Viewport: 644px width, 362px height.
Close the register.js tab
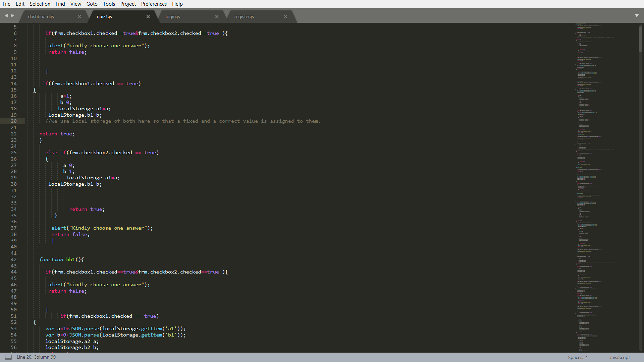pos(285,17)
